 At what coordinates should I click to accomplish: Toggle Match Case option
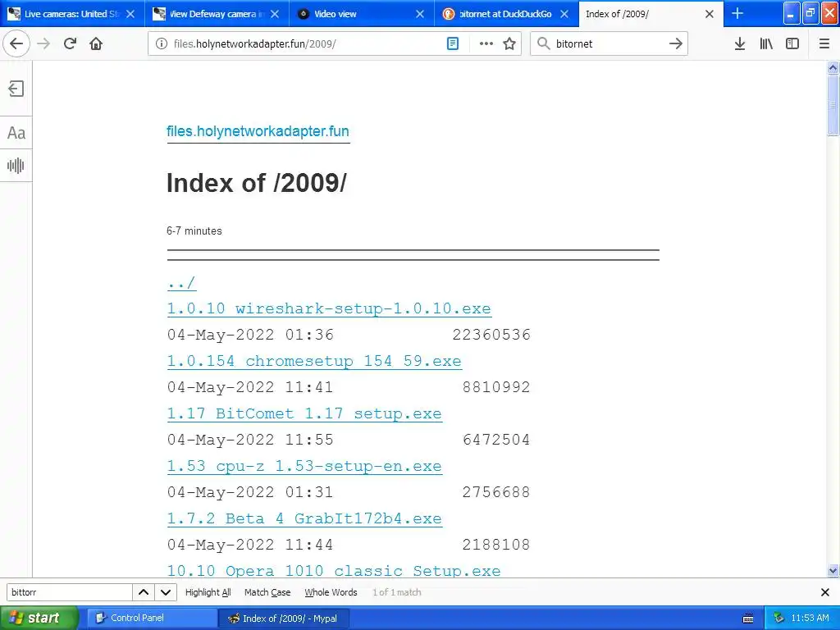267,592
